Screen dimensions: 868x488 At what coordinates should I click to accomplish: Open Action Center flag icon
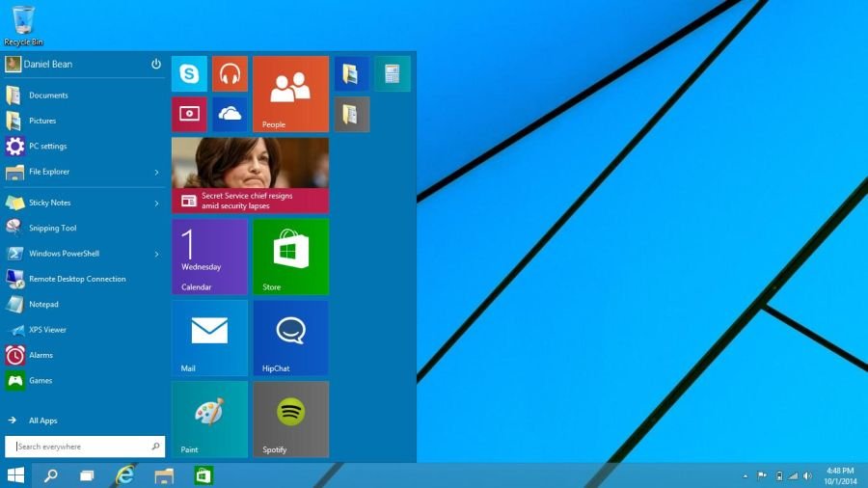pos(762,475)
